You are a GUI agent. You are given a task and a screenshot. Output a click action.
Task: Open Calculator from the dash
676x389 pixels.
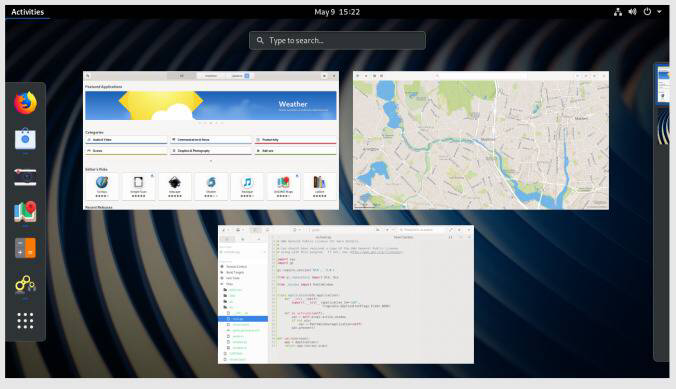pos(25,248)
